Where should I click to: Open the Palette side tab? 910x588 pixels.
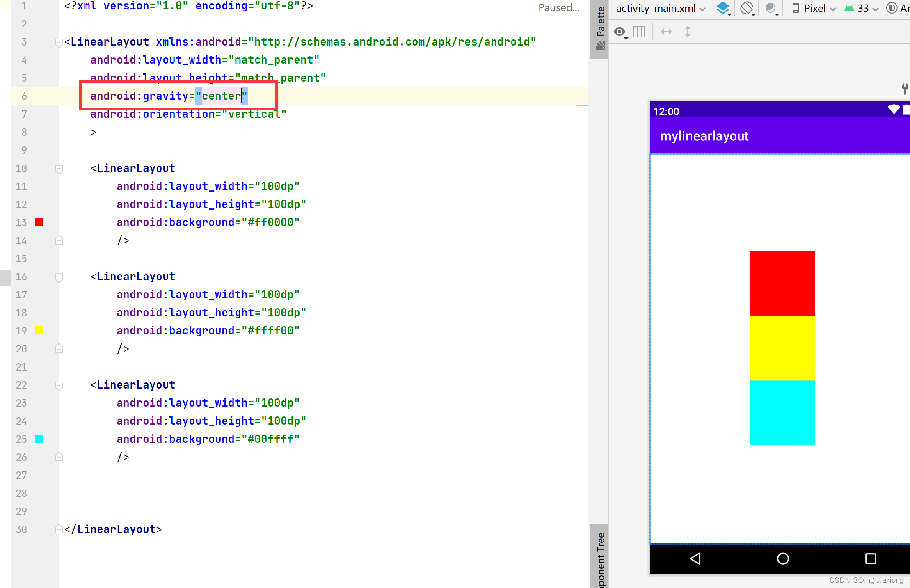pos(600,29)
